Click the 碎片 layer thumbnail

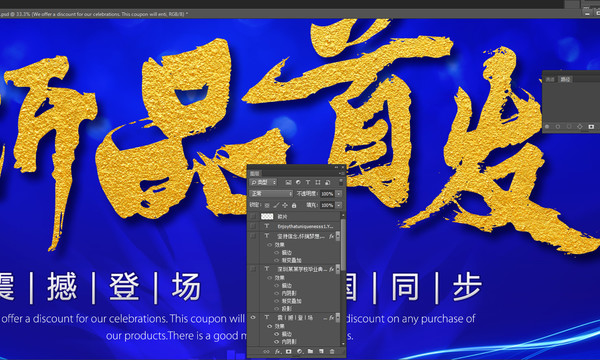coord(267,217)
